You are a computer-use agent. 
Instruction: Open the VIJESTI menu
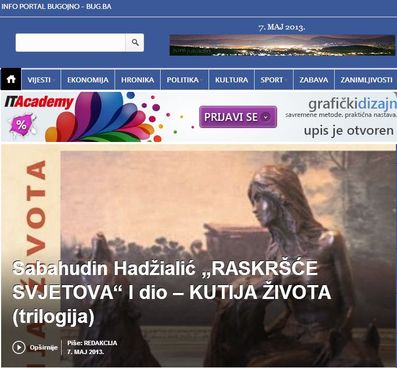tap(41, 80)
